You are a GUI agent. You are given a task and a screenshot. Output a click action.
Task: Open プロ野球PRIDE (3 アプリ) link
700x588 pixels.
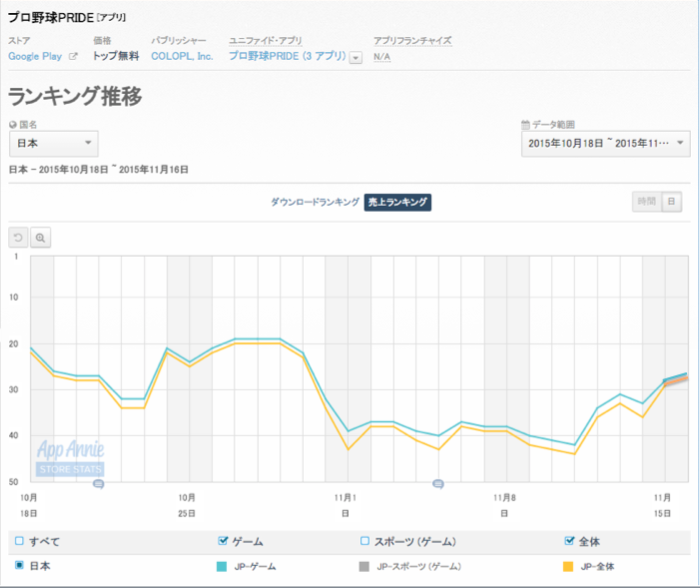click(x=287, y=56)
